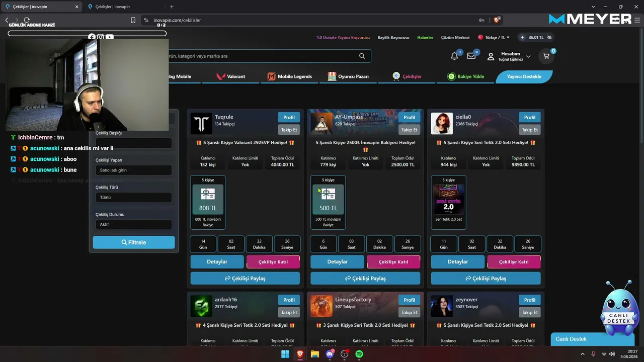
Task: Open the Mobile Legends category tab
Action: pyautogui.click(x=289, y=76)
